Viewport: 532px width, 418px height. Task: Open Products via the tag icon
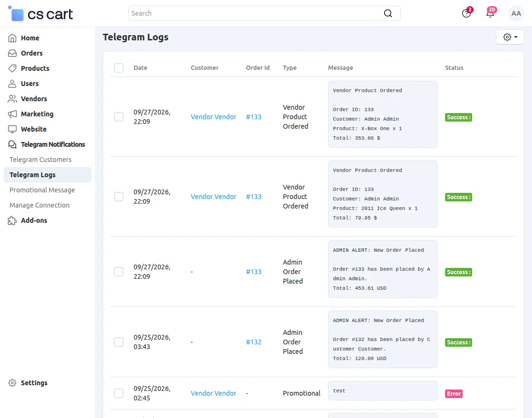[x=12, y=68]
